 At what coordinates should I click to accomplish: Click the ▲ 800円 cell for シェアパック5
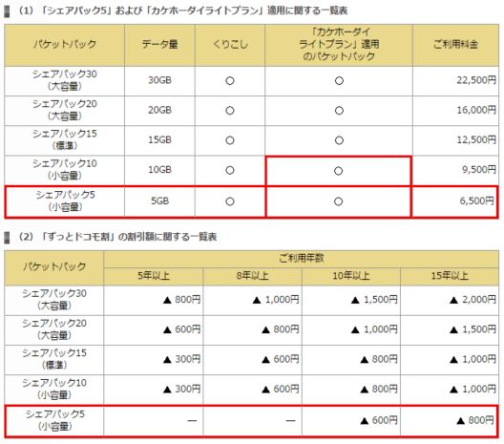pyautogui.click(x=450, y=420)
